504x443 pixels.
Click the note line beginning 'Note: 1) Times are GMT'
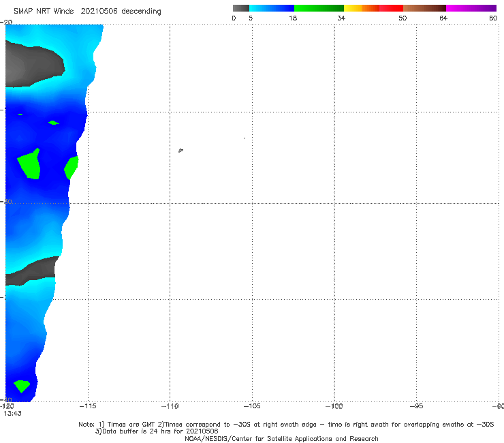(286, 425)
